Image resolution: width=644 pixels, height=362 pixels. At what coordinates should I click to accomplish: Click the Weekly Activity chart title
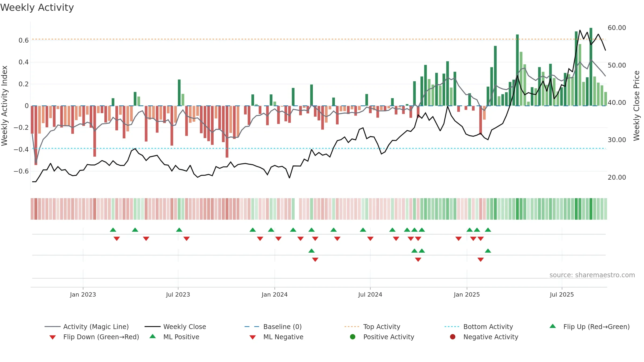[37, 8]
